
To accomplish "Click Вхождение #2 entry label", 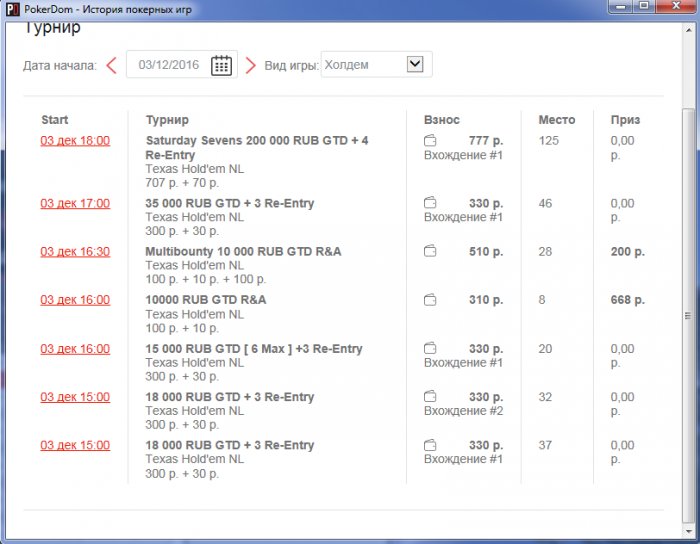I will pos(463,411).
